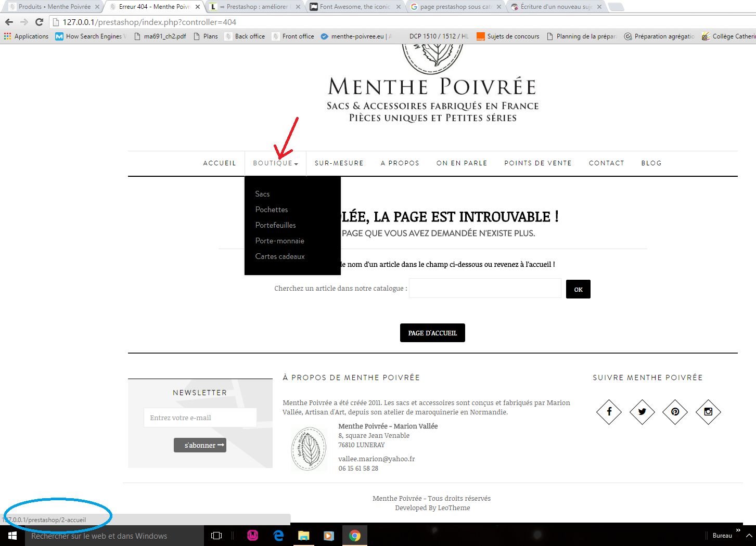
Task: Launch the Edge browser from taskbar
Action: pos(278,536)
